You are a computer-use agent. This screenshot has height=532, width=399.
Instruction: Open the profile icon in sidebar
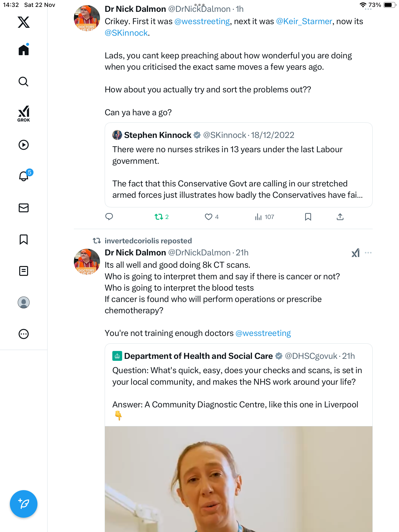point(24,302)
